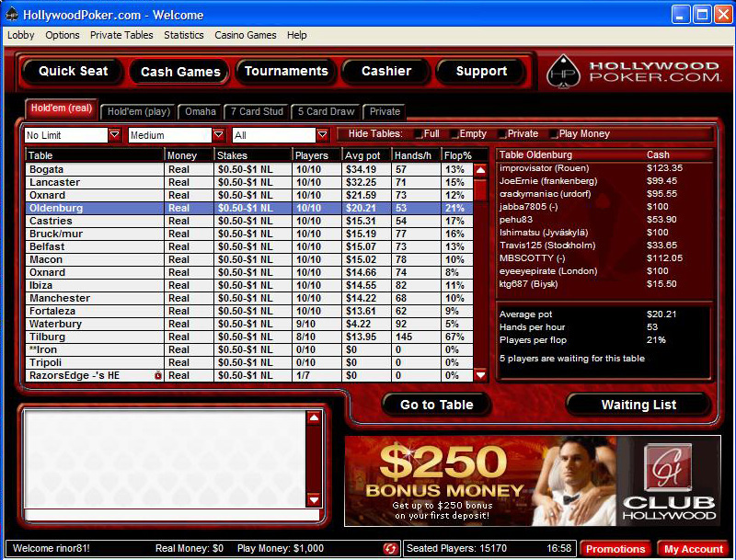The height and width of the screenshot is (560, 736).
Task: Sort the list by Stakes column header
Action: 252,155
